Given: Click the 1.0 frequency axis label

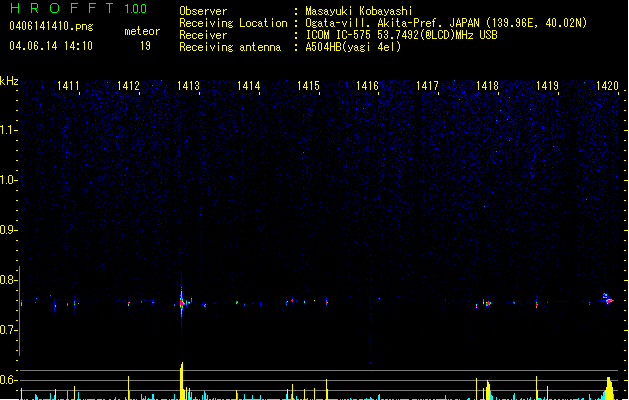Looking at the screenshot, I should [x=7, y=180].
